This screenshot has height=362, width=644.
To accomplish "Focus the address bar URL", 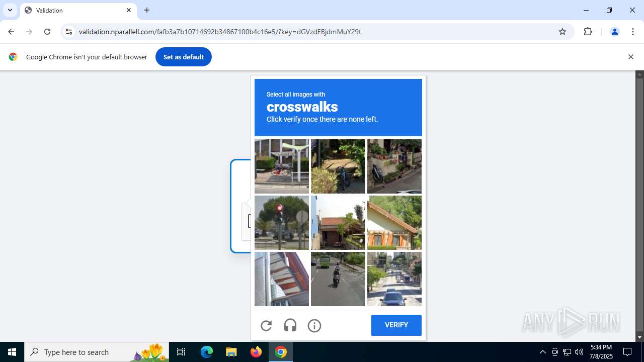I will (220, 32).
